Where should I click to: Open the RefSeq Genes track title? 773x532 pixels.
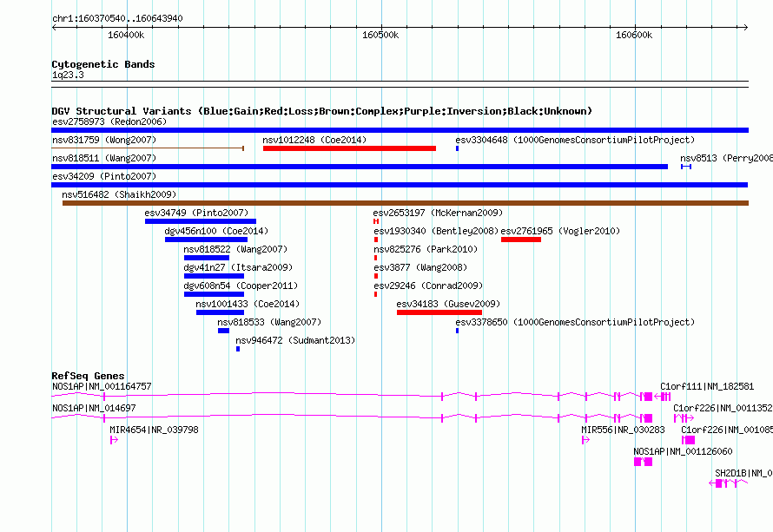tap(88, 376)
